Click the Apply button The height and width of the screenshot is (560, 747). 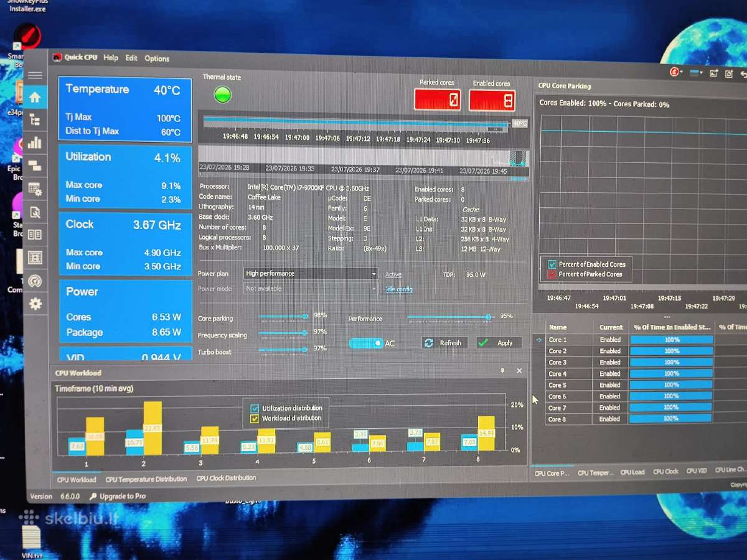(499, 343)
